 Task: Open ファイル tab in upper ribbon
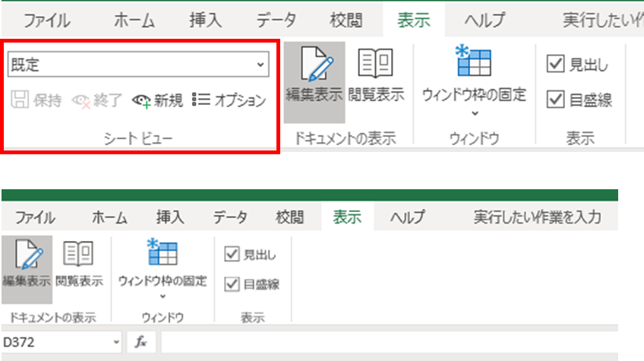click(46, 21)
